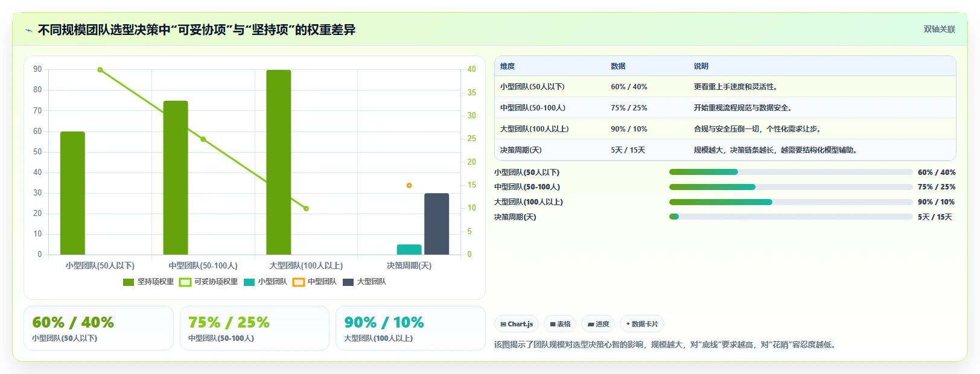Click the green bar for 中型团队(50-100人)
The height and width of the screenshot is (374, 980).
[x=176, y=178]
